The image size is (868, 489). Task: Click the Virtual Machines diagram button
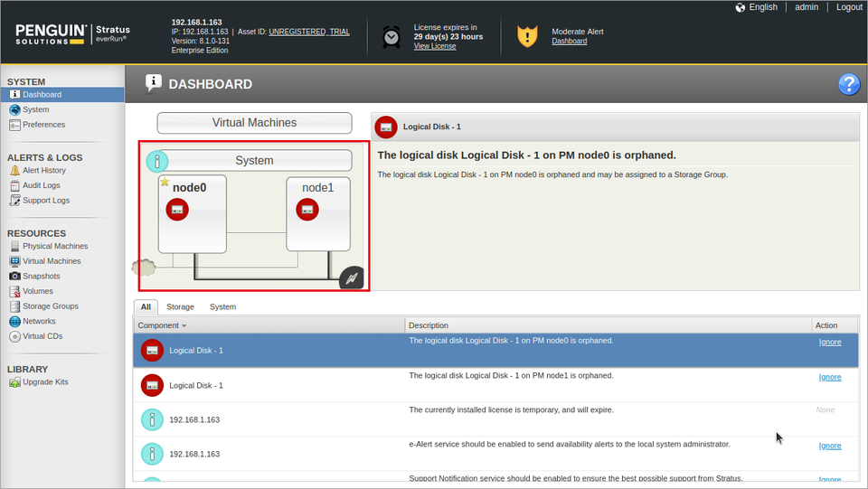(255, 123)
